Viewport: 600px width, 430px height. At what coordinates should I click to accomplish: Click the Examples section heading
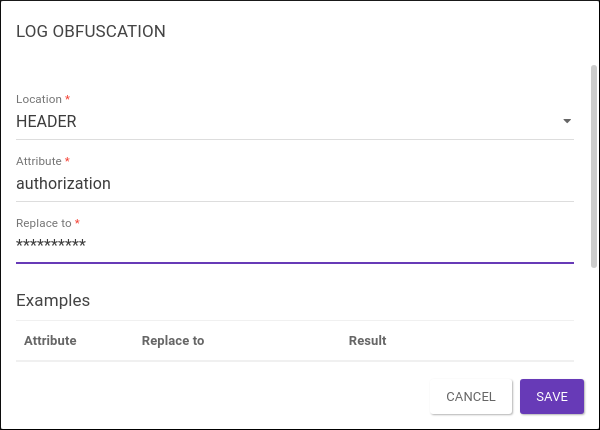(x=53, y=300)
